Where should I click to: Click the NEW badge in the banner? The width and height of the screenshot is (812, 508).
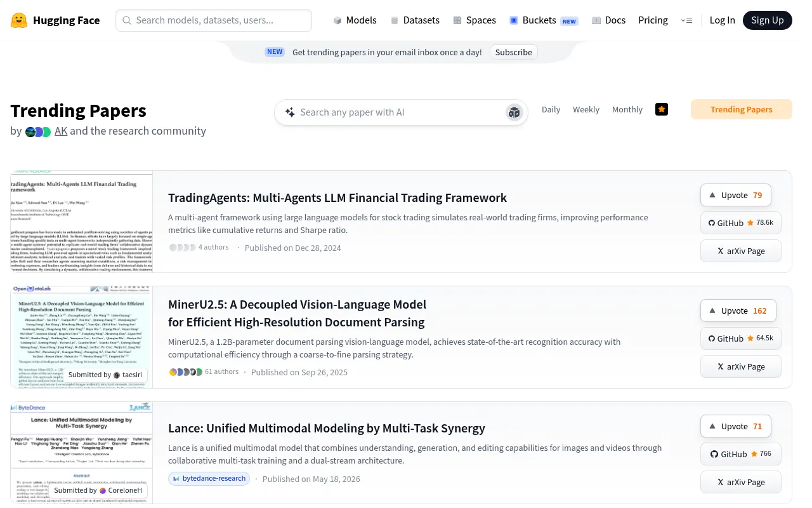pos(275,52)
